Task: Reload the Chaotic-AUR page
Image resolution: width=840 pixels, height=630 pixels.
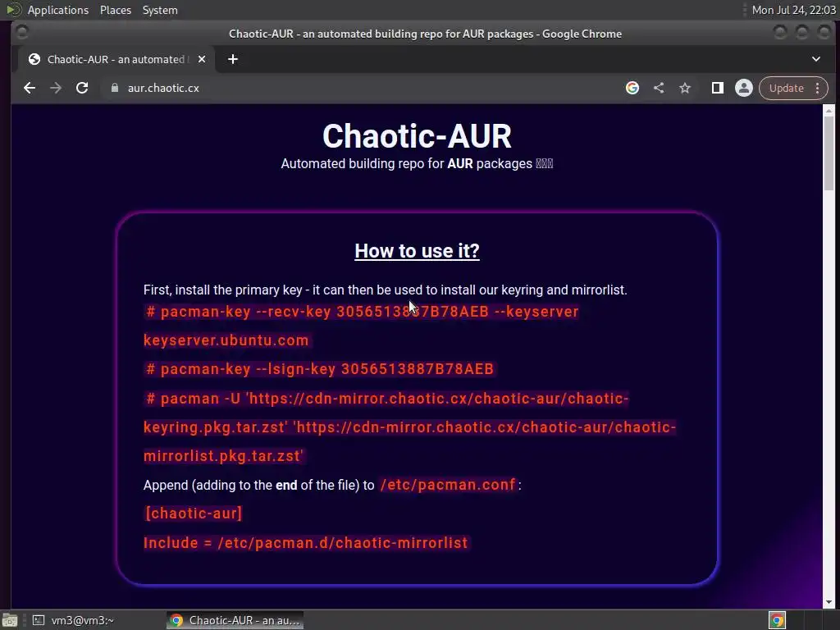Action: (82, 88)
